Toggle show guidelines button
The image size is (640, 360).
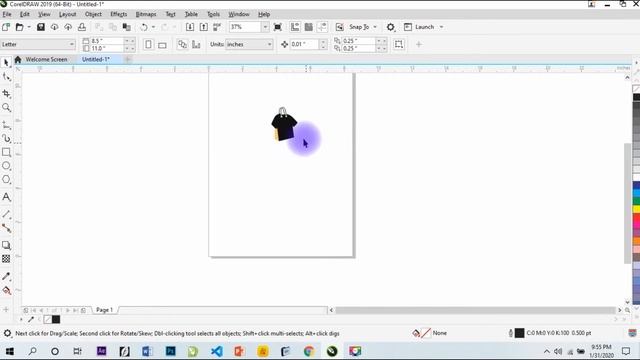[322, 27]
